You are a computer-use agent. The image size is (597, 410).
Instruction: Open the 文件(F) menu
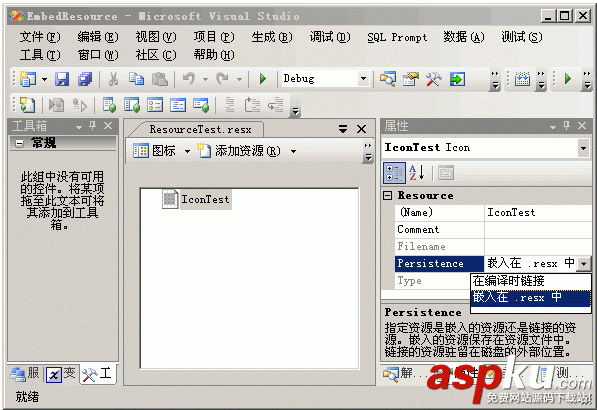point(40,37)
